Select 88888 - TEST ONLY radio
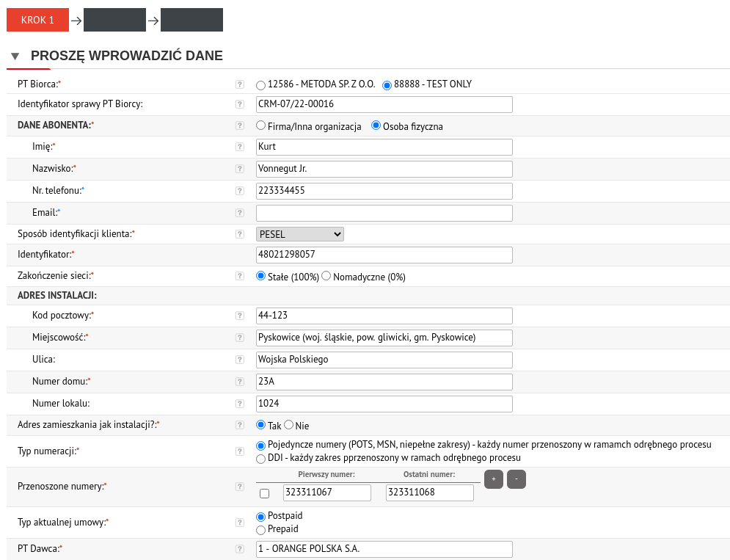 click(387, 85)
